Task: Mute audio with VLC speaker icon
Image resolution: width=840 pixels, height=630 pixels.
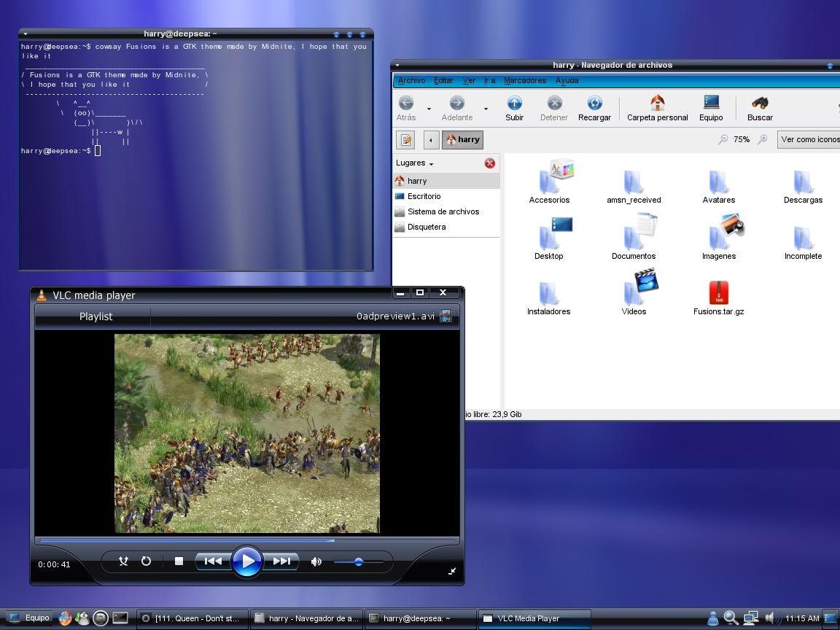Action: pyautogui.click(x=316, y=561)
